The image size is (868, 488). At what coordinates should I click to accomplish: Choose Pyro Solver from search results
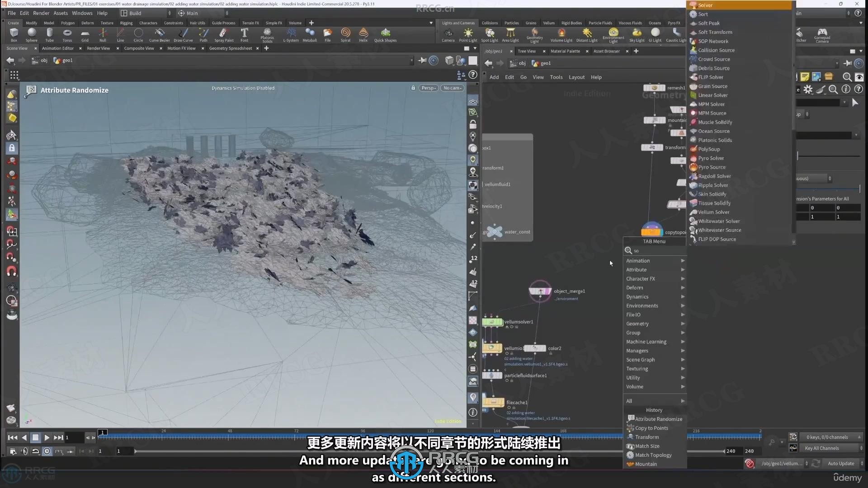tap(711, 158)
